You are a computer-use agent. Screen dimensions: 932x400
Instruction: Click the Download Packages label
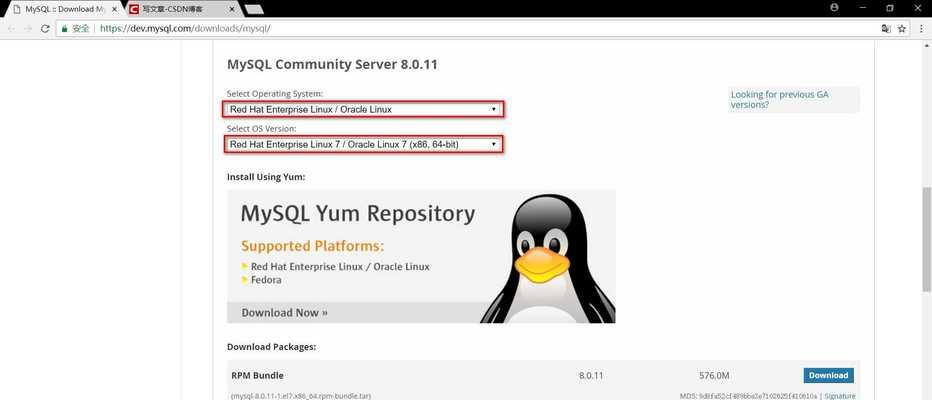coord(272,347)
